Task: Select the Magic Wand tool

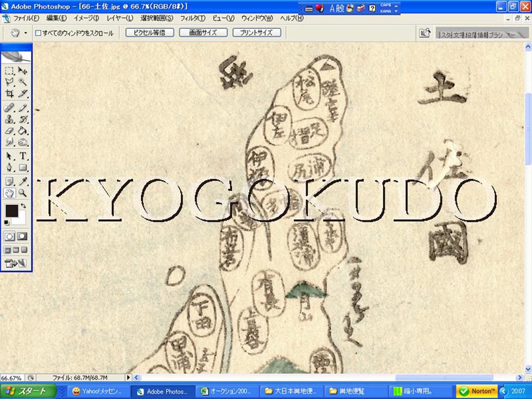Action: pos(23,82)
